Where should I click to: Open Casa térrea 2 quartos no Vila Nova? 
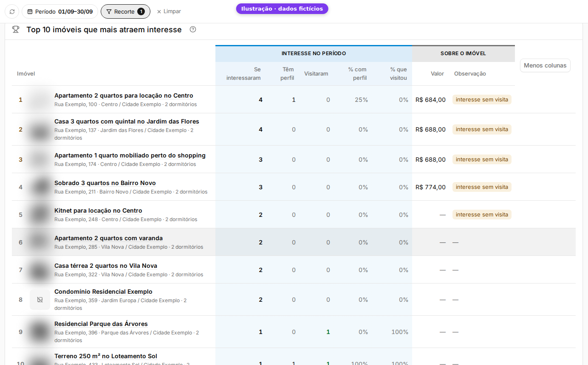(x=106, y=266)
